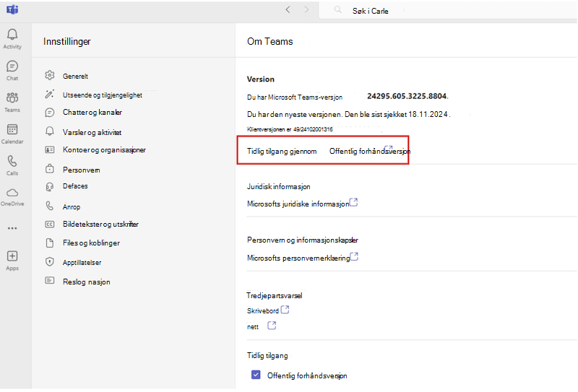The width and height of the screenshot is (578, 392).
Task: Open the Chat icon in sidebar
Action: click(12, 66)
